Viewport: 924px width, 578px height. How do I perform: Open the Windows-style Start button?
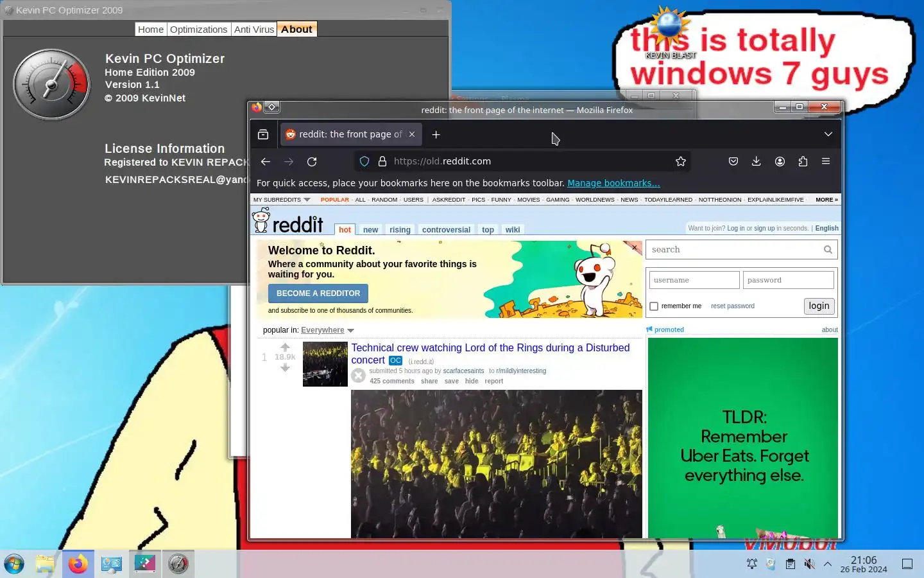[14, 564]
